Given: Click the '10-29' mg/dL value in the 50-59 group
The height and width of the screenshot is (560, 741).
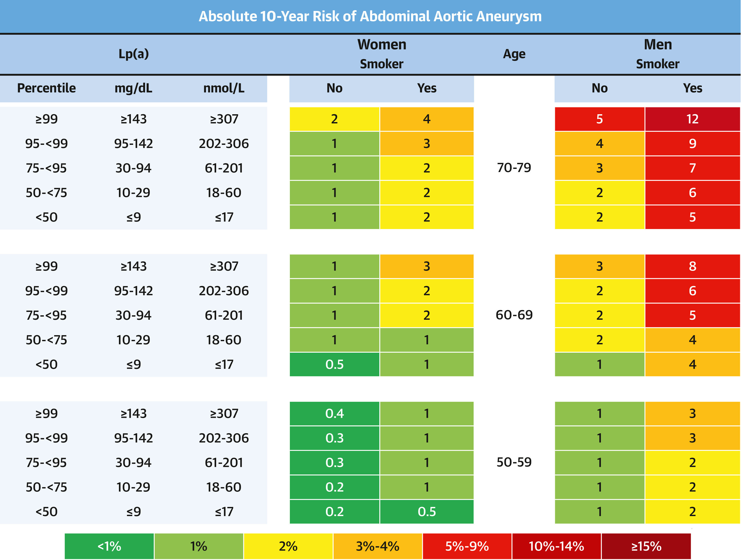Looking at the screenshot, I should [x=134, y=487].
